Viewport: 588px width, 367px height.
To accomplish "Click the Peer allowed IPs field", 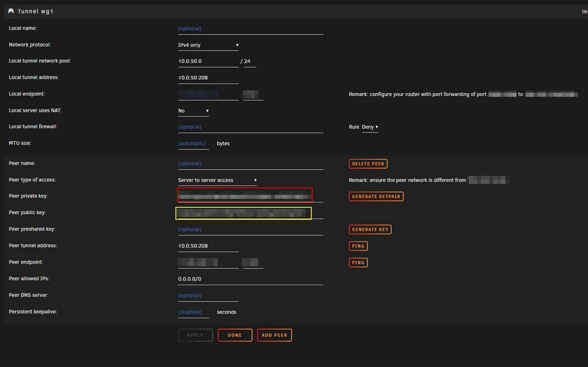I will click(250, 279).
